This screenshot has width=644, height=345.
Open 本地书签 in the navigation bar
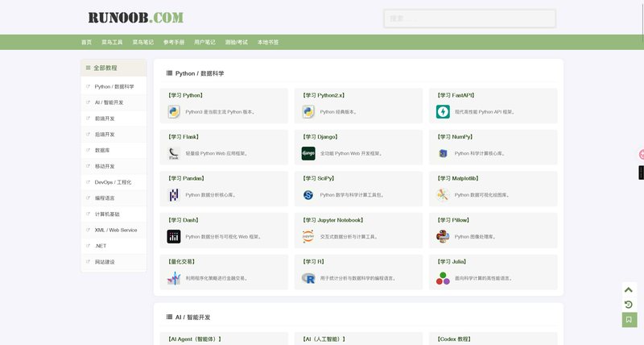[268, 43]
